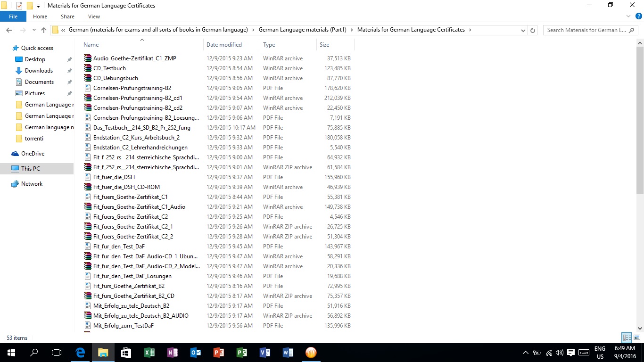The width and height of the screenshot is (644, 362).
Task: Switch to the View ribbon tab
Action: [x=94, y=16]
